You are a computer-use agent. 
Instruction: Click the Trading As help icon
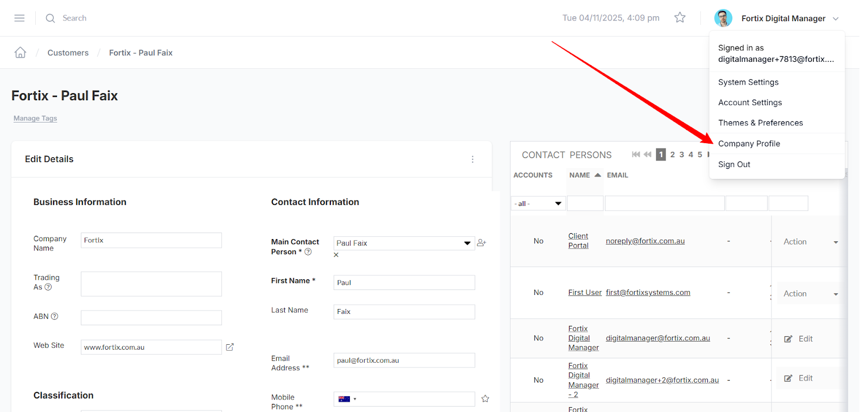tap(48, 287)
